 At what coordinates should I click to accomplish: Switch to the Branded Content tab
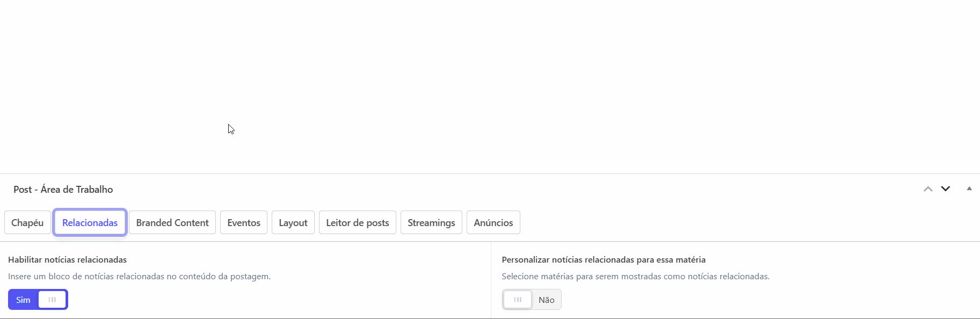coord(172,223)
